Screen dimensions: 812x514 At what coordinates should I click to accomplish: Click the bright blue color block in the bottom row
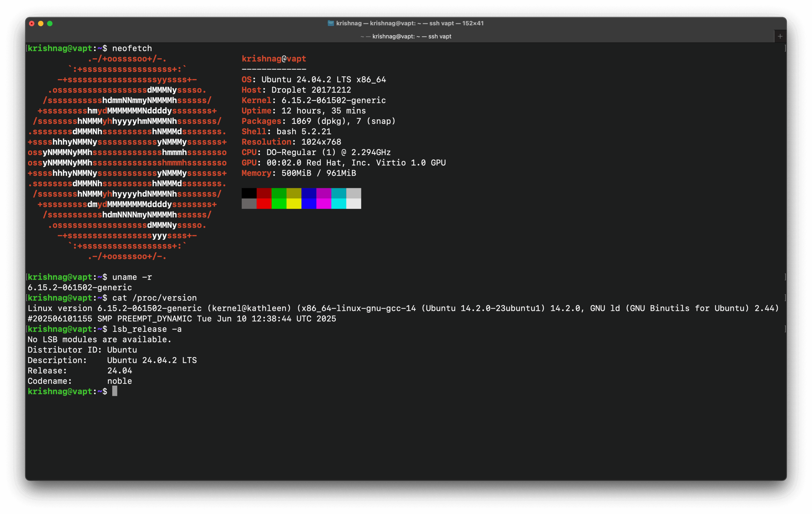click(x=309, y=204)
